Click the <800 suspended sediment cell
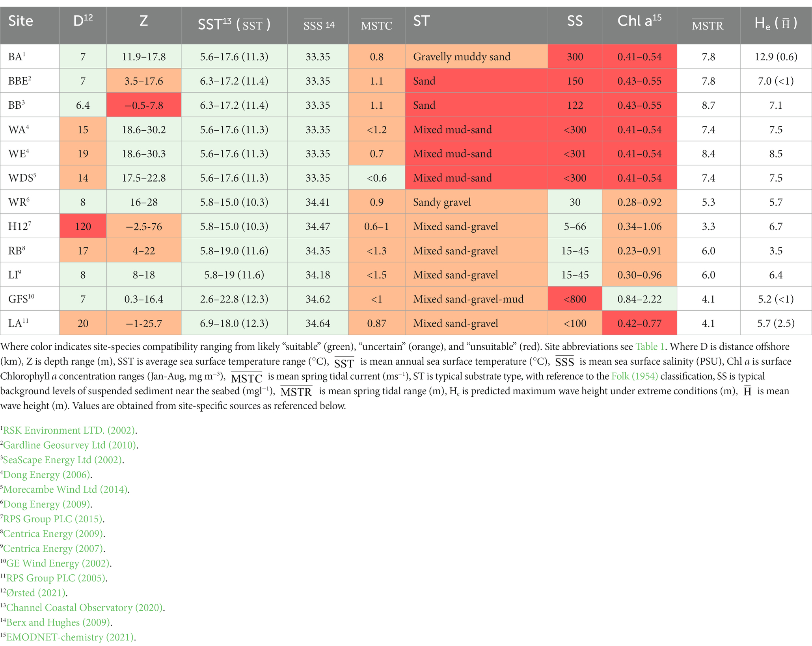This screenshot has height=646, width=812. coord(575,299)
